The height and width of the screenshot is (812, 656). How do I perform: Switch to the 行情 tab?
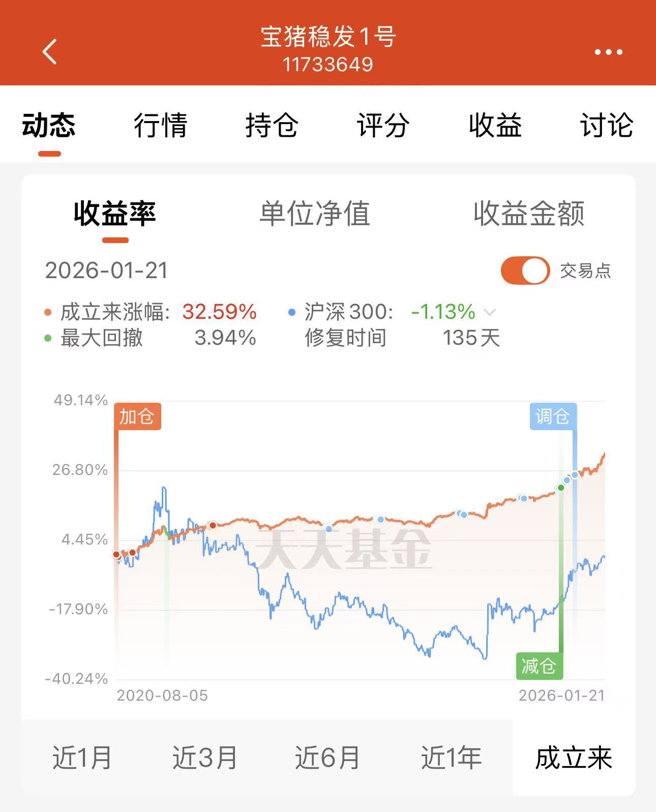(x=160, y=126)
